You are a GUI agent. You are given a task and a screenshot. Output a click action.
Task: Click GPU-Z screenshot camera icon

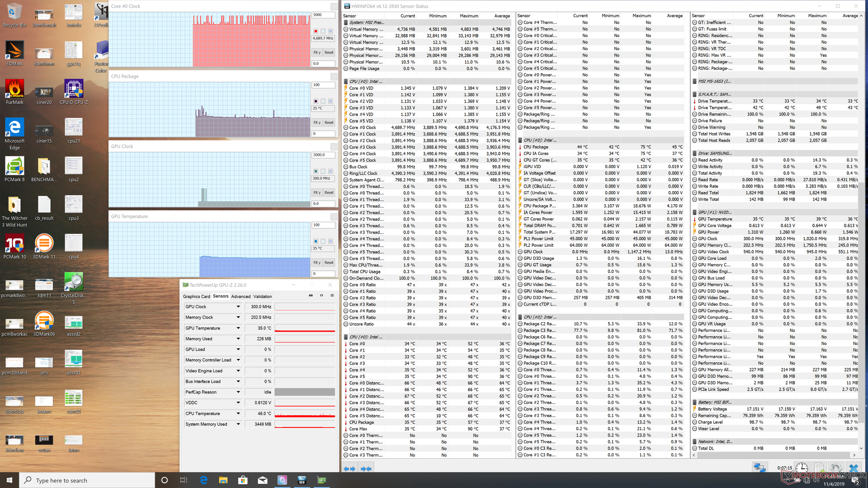(x=311, y=296)
